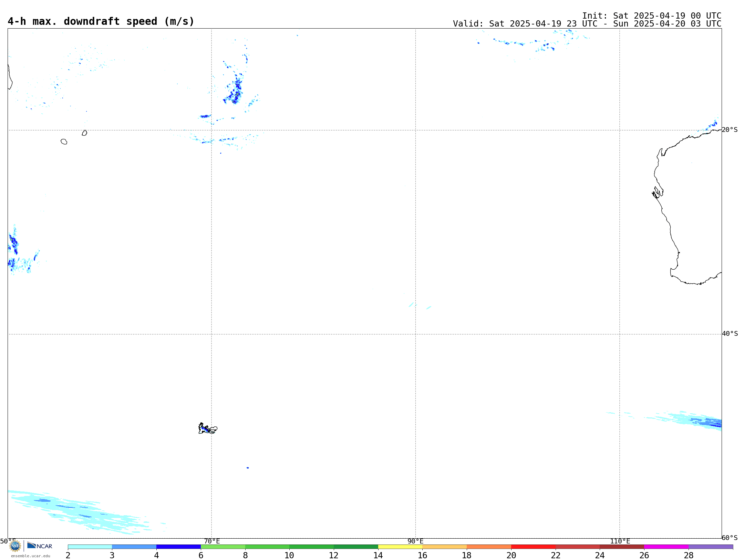Viewport: 744px width, 560px height.
Task: Pick the 10–12 m/s green swatch
Action: pos(312,547)
